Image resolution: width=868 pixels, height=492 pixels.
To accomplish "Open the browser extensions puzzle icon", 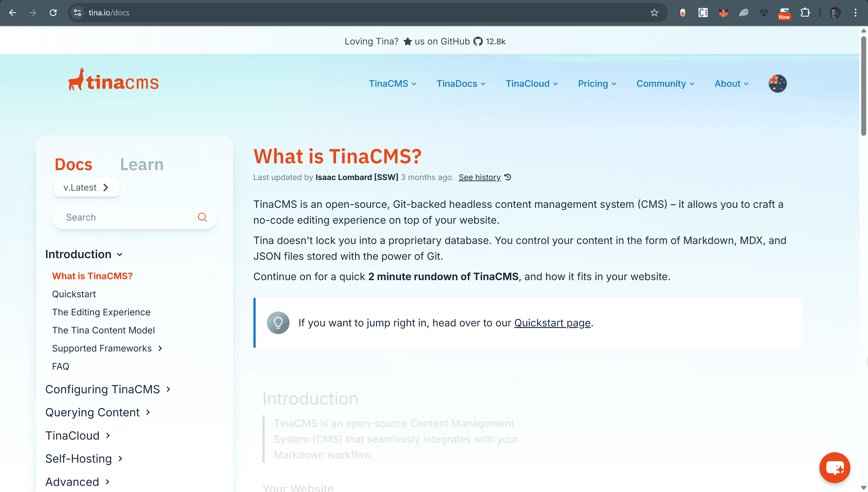I will [x=805, y=13].
